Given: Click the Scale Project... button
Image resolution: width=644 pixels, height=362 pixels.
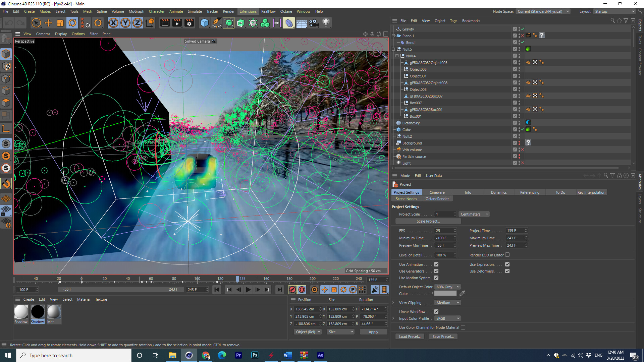Looking at the screenshot, I should 428,221.
